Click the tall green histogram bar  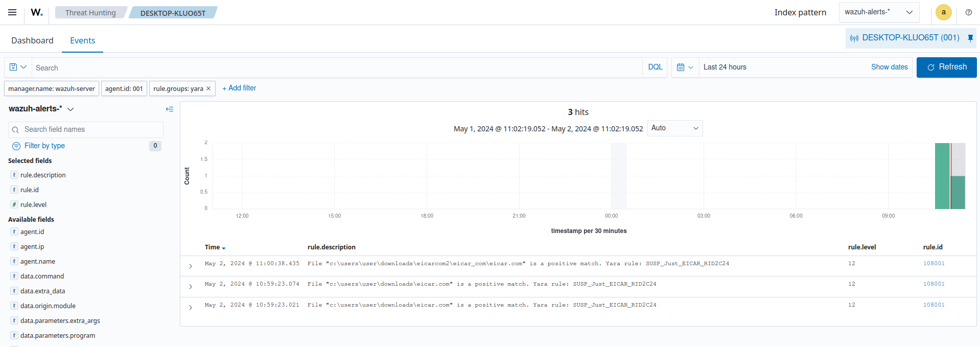[942, 176]
